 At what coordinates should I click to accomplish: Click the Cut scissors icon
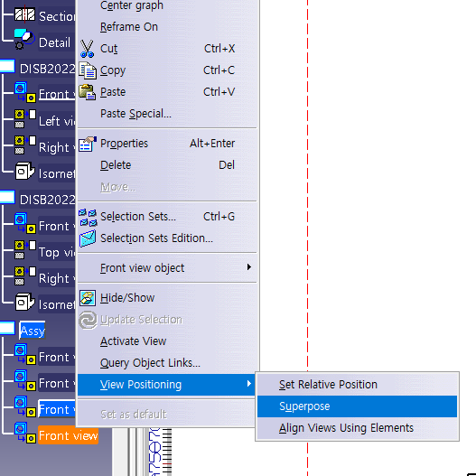87,49
